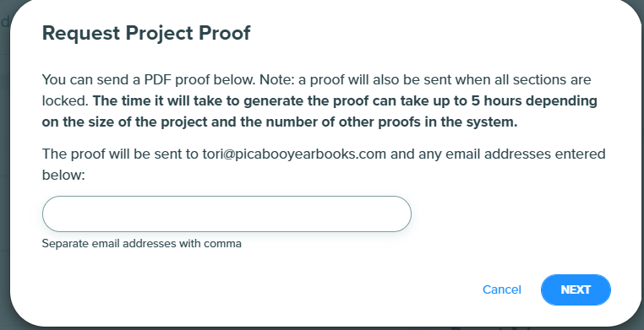644x330 pixels.
Task: Click the Request Project Proof heading
Action: pos(146,33)
